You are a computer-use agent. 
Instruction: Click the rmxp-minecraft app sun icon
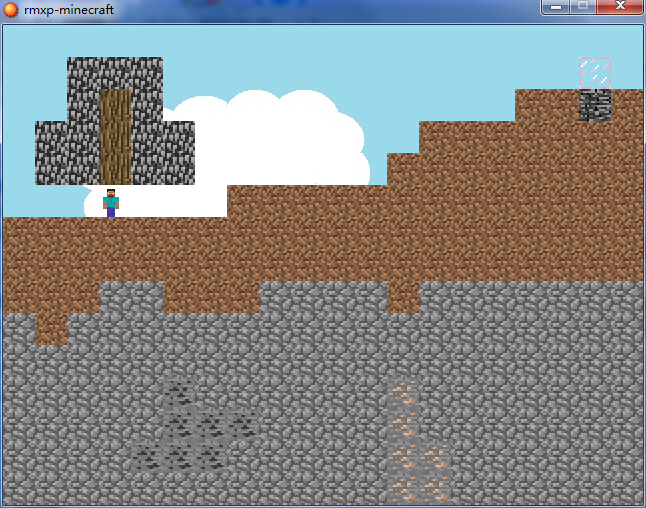coord(11,9)
